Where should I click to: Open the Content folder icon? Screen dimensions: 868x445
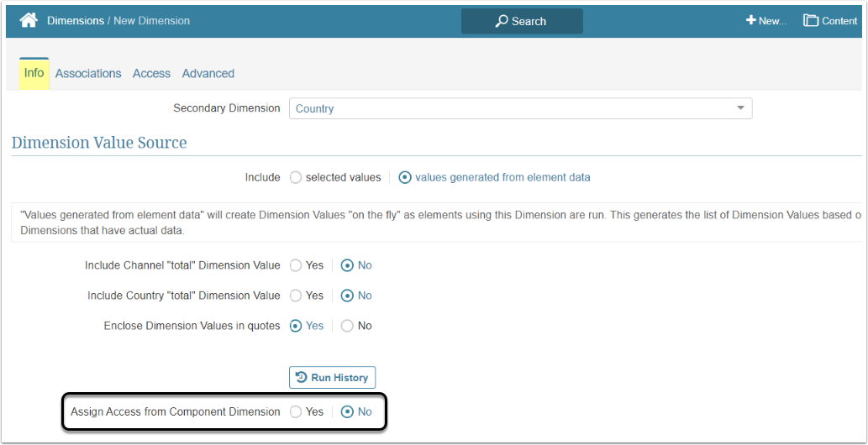click(x=811, y=20)
